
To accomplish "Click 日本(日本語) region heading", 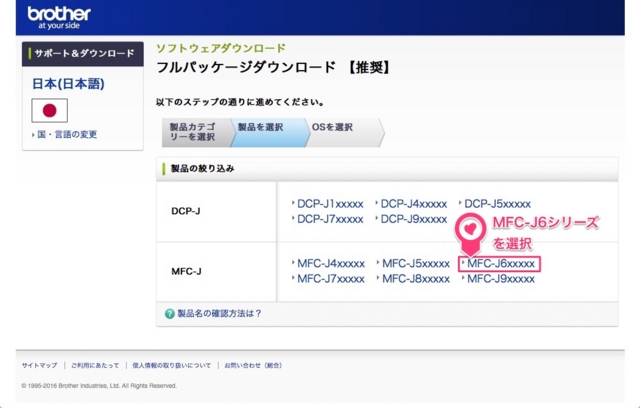I will click(68, 84).
